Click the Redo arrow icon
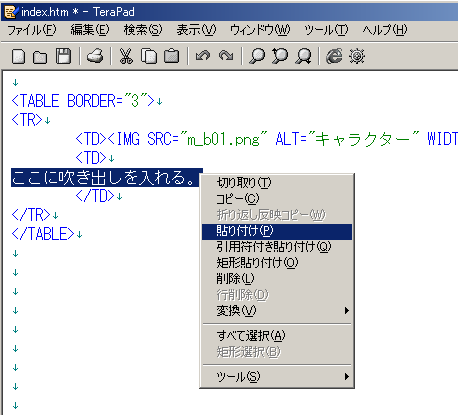Viewport: 458px width, 415px height. (x=226, y=56)
